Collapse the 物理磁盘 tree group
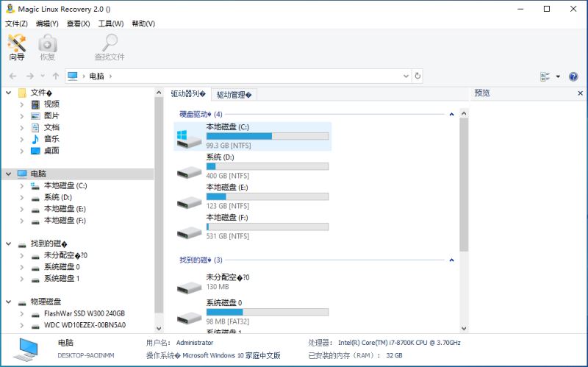588x367 pixels. [9, 302]
